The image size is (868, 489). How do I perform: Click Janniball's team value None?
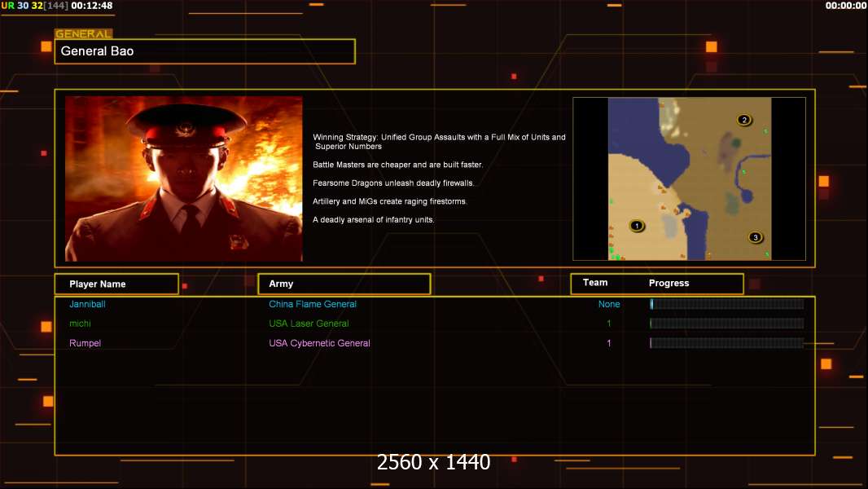tap(609, 304)
